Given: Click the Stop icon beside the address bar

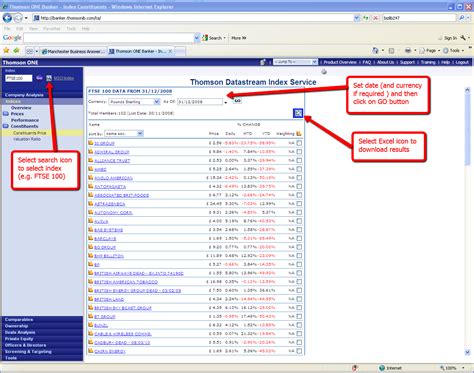Looking at the screenshot, I should (x=376, y=18).
